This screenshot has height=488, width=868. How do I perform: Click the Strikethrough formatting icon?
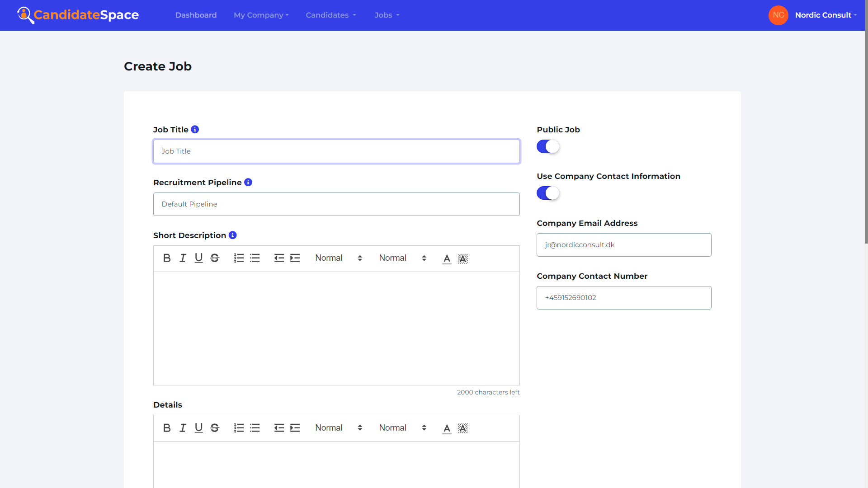tap(215, 258)
